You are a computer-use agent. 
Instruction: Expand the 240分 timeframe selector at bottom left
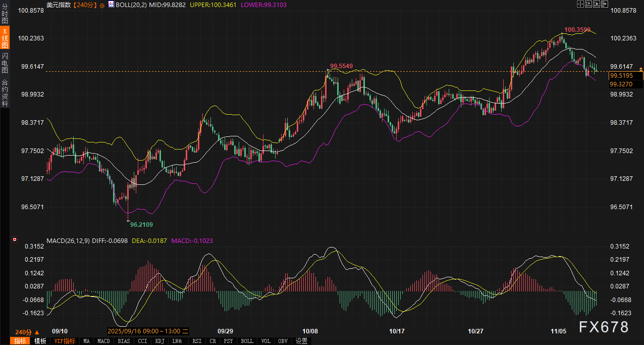(27, 332)
